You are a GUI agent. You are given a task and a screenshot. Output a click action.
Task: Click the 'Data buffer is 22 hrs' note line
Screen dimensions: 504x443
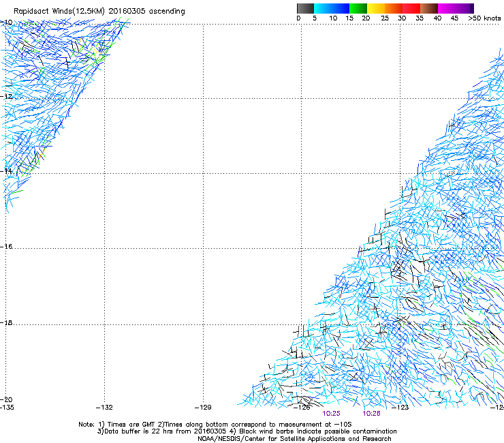pyautogui.click(x=247, y=431)
